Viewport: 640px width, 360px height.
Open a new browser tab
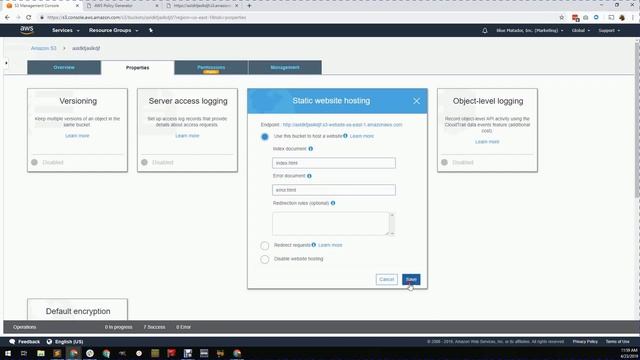click(249, 6)
